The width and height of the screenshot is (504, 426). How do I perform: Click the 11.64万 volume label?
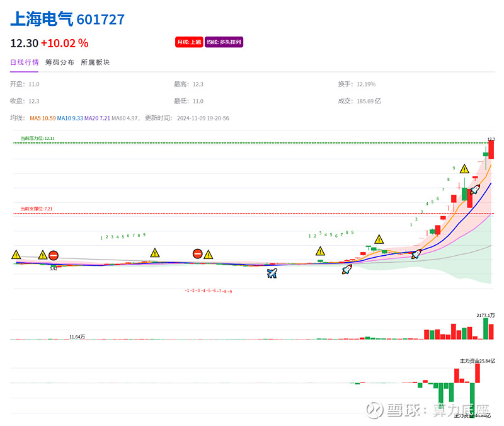point(77,337)
